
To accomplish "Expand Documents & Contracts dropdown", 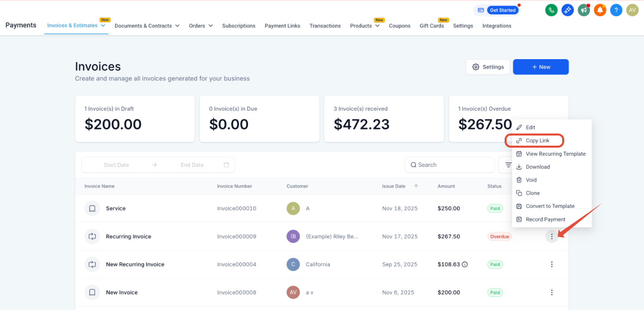I will coord(177,26).
